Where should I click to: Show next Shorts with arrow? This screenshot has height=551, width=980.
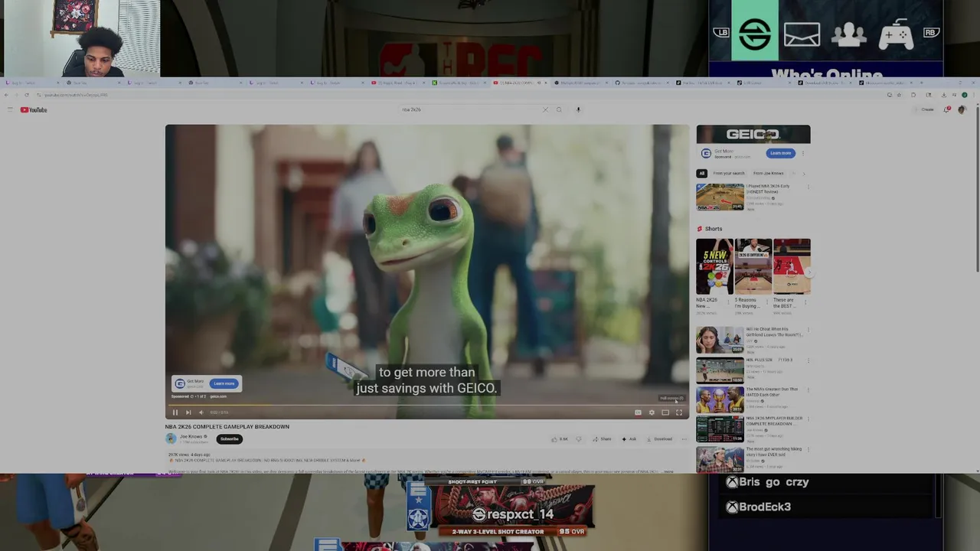tap(808, 272)
